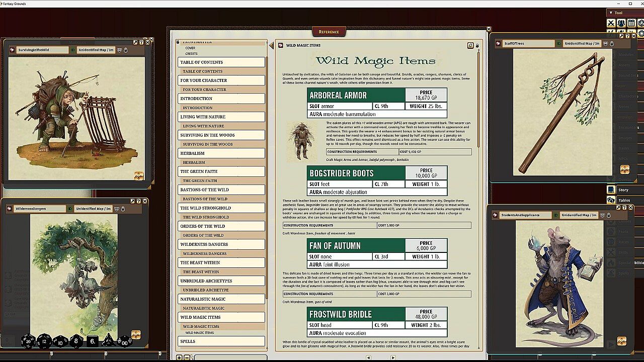Click the link icon beside WildernessDangers name
644x362 pixels.
[x=10, y=209]
